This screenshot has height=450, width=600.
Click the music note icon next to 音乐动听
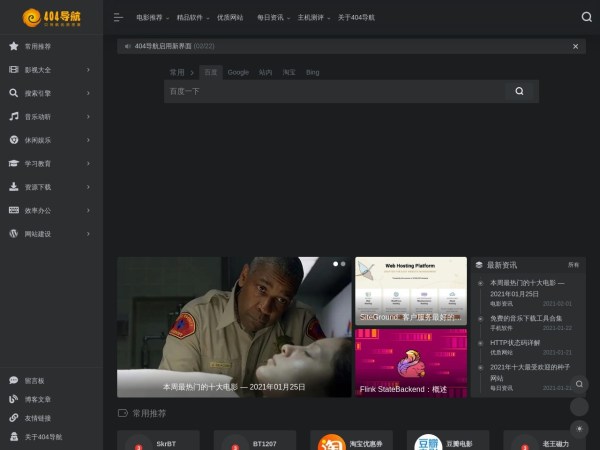click(x=14, y=116)
